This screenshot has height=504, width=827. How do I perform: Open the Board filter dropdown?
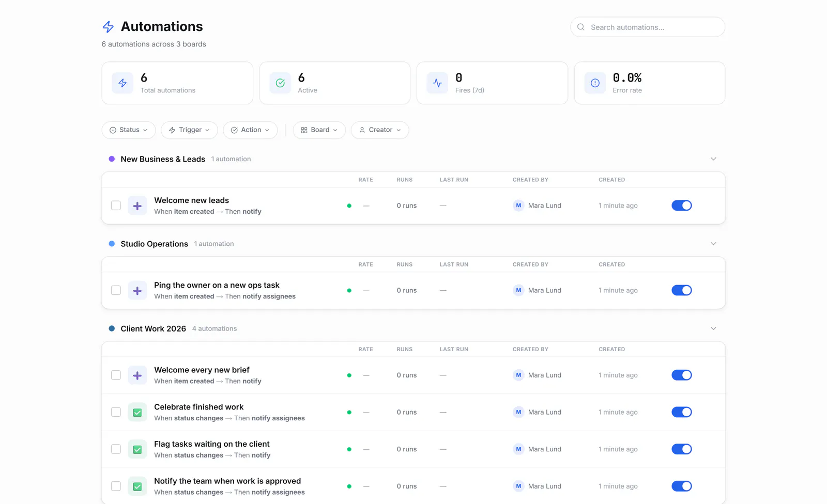tap(319, 130)
